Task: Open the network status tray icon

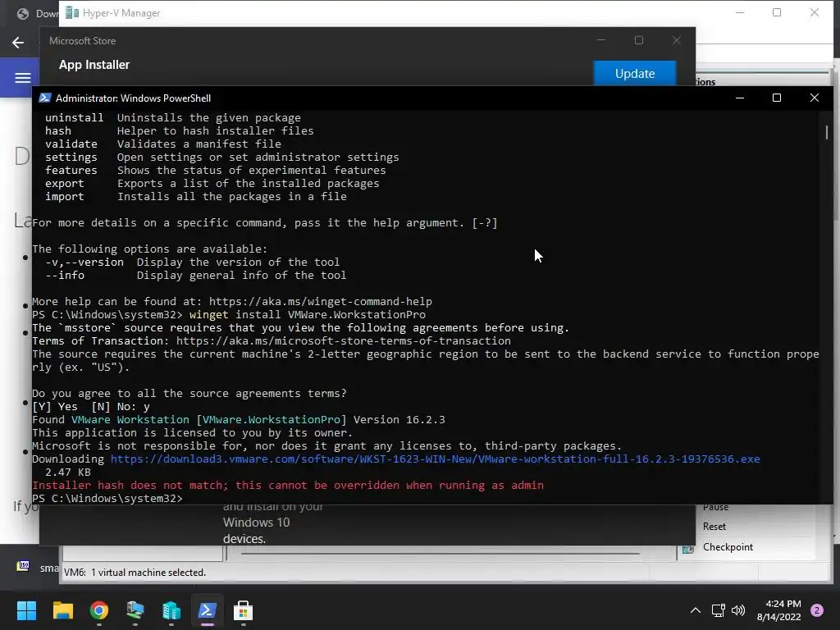Action: tap(718, 610)
